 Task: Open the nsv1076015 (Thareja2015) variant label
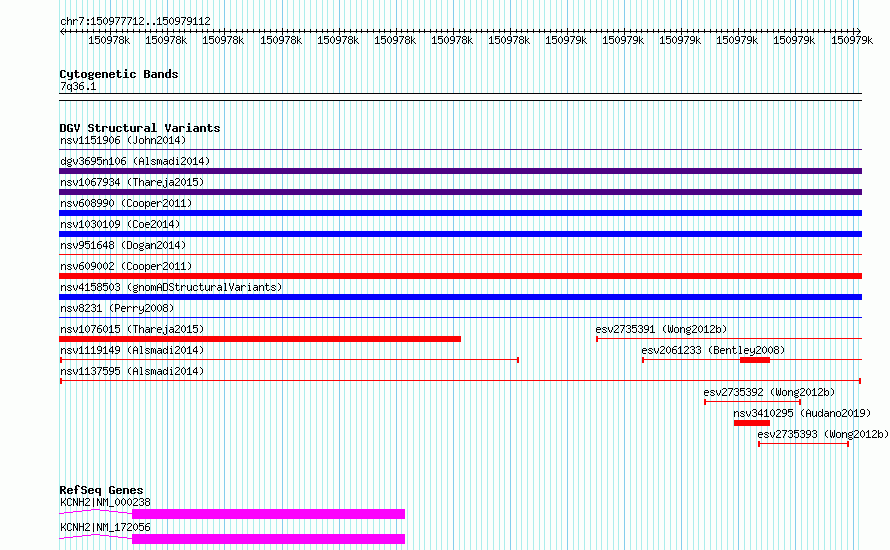tap(132, 329)
